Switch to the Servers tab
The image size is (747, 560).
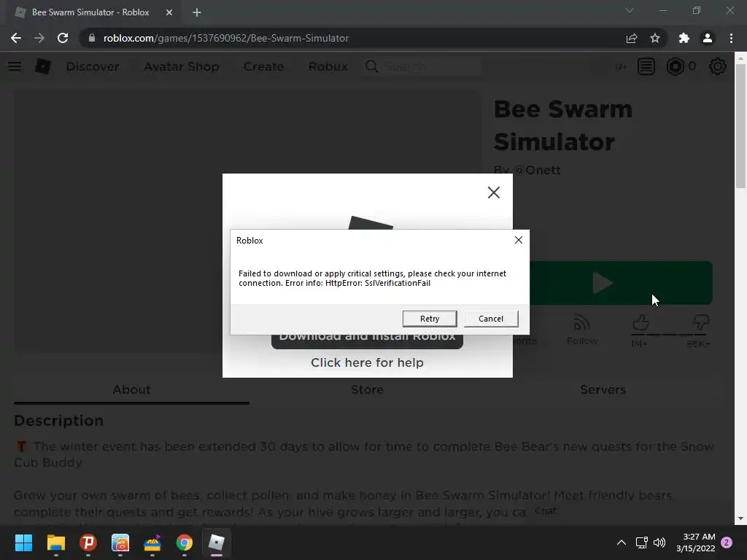coord(603,389)
